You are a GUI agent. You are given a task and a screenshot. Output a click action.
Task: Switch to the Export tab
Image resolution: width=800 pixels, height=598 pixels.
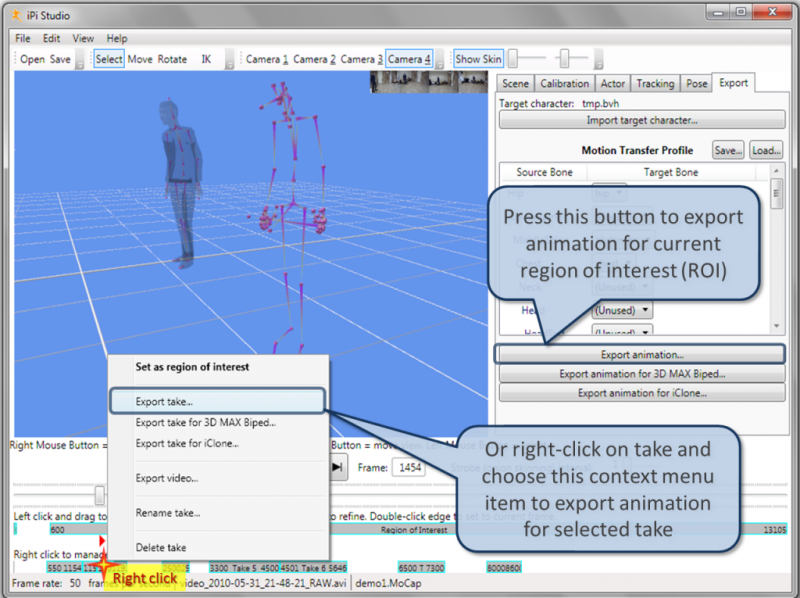point(733,83)
